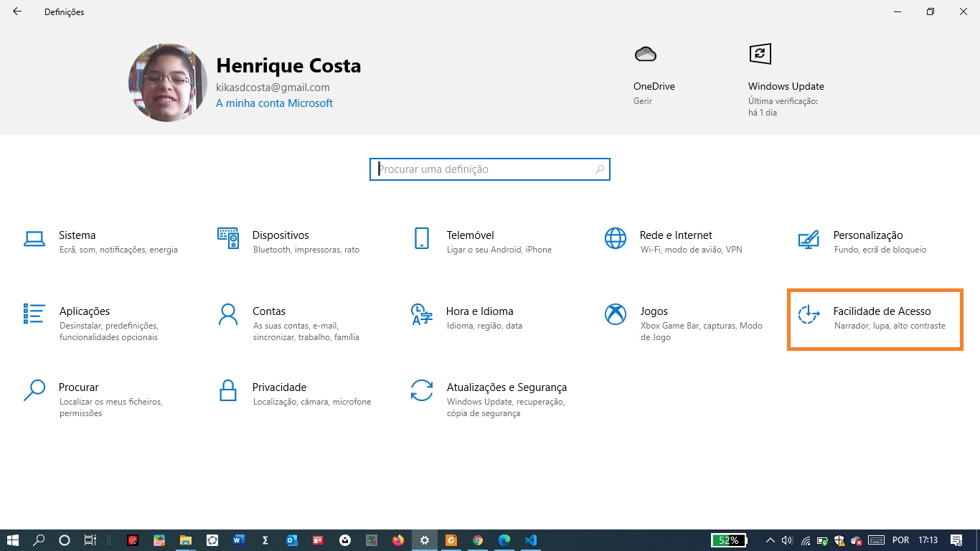The height and width of the screenshot is (551, 980).
Task: Click the search magnifier in the search box
Action: click(x=600, y=169)
